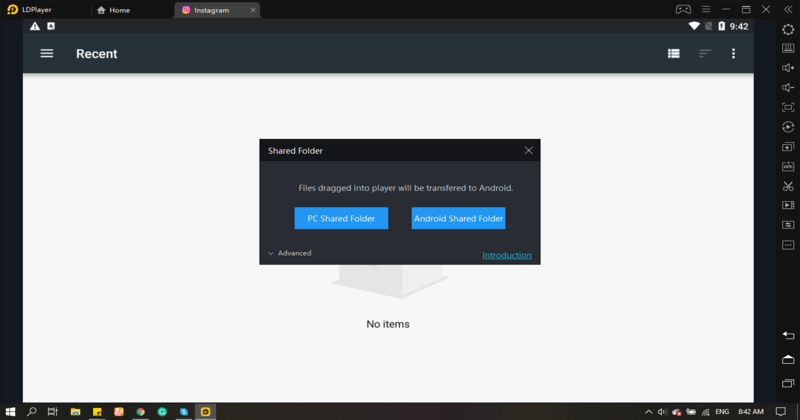
Task: Click the volume up sidebar icon
Action: (788, 68)
